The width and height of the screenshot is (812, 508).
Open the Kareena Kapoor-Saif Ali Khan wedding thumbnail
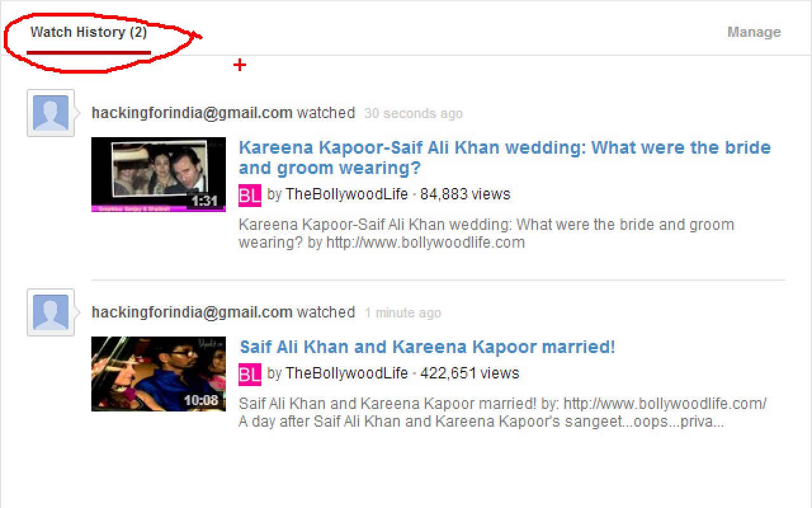(x=159, y=175)
